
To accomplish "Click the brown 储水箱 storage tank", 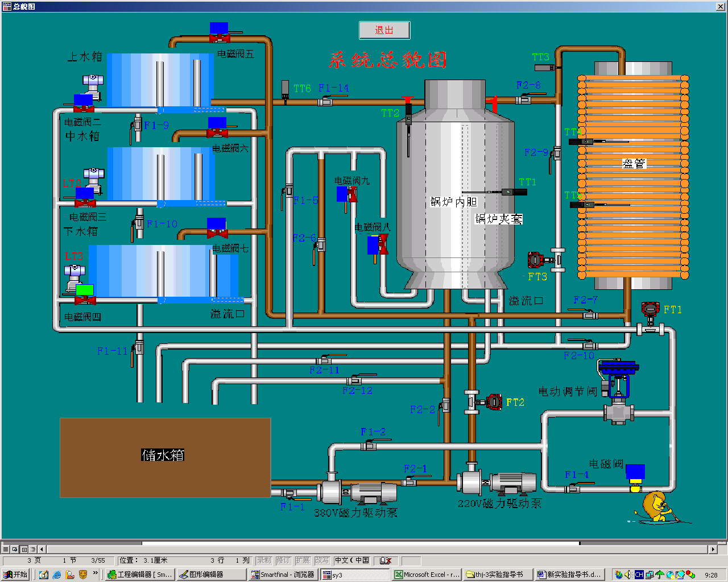I will (165, 458).
